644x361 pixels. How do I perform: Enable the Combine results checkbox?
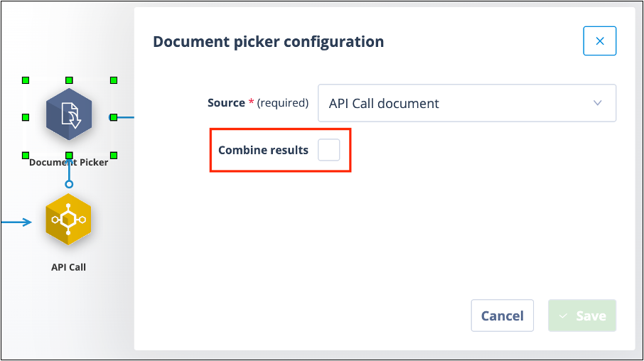coord(328,150)
